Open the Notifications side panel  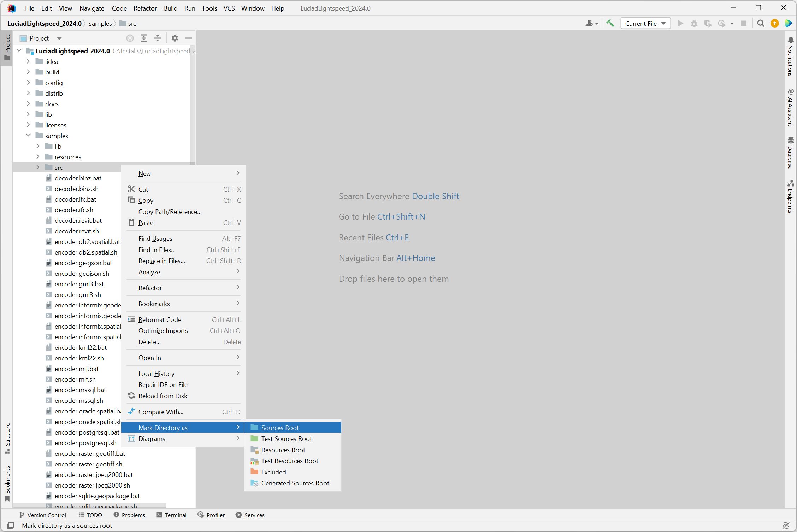(791, 56)
